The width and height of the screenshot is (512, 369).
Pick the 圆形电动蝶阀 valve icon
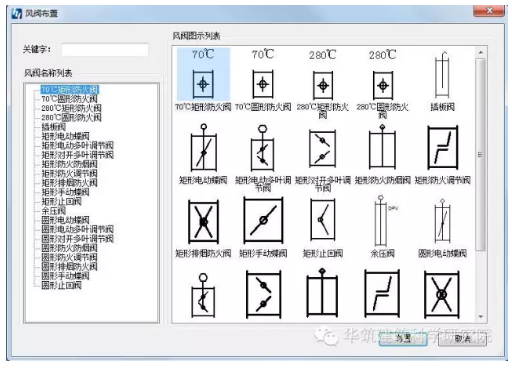[443, 221]
